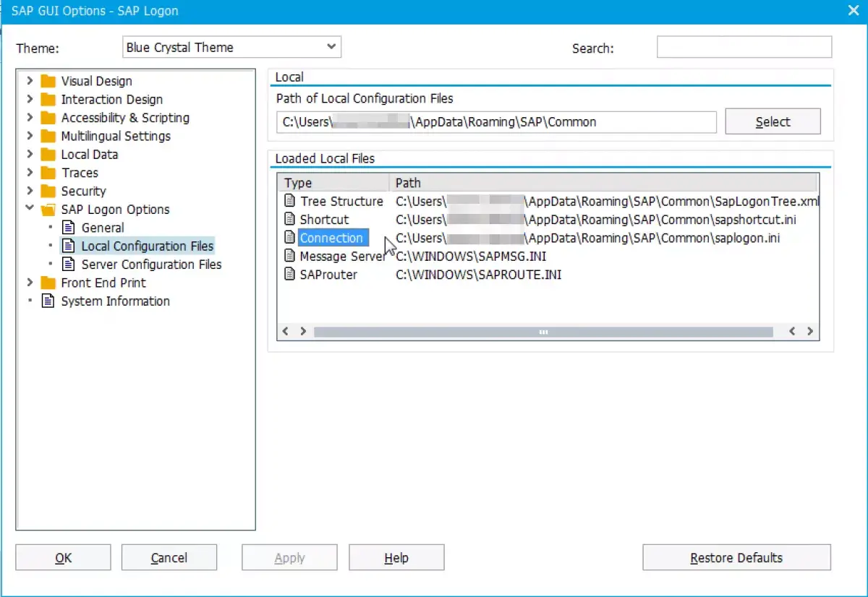Viewport: 868px width, 597px height.
Task: Click the Front End Print folder icon
Action: coord(48,283)
